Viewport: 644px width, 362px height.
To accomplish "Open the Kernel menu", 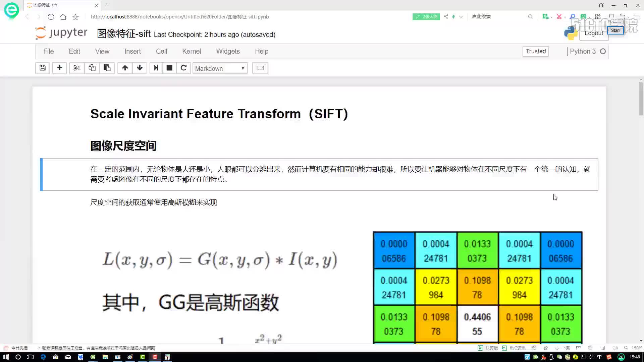I will pos(192,51).
